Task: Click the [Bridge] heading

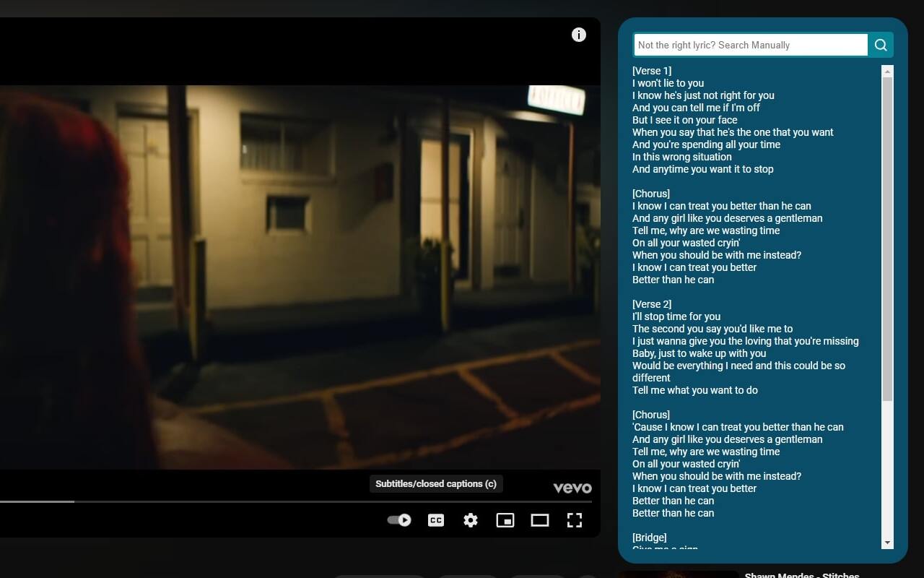Action: click(650, 538)
